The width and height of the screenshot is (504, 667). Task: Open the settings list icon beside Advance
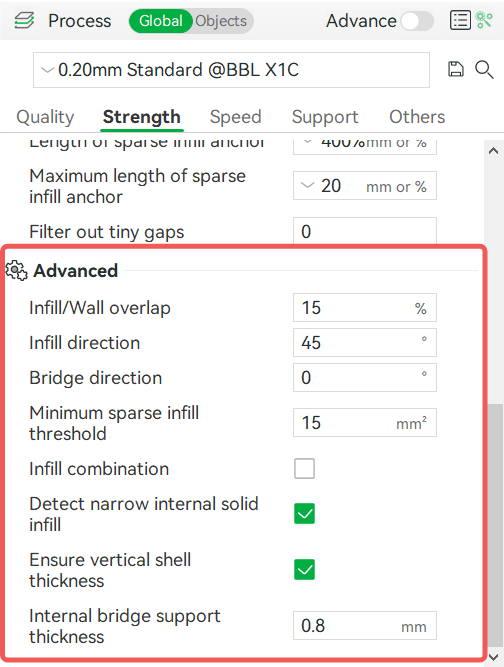pos(460,20)
